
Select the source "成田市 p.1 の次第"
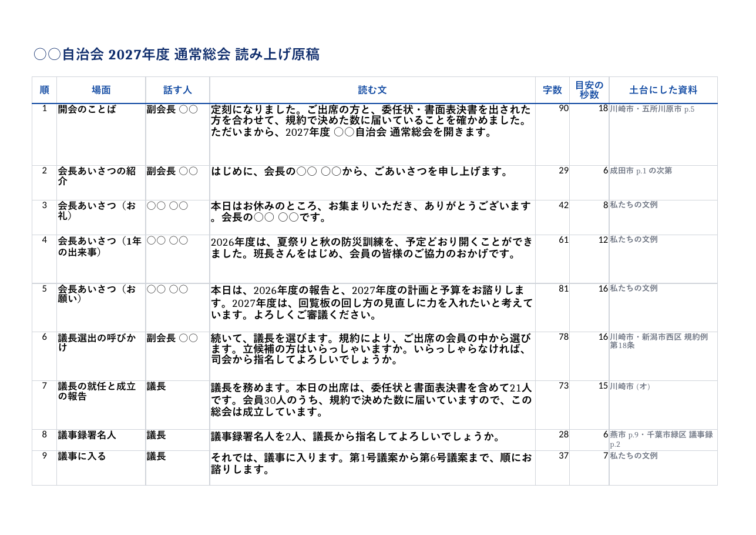coord(641,170)
